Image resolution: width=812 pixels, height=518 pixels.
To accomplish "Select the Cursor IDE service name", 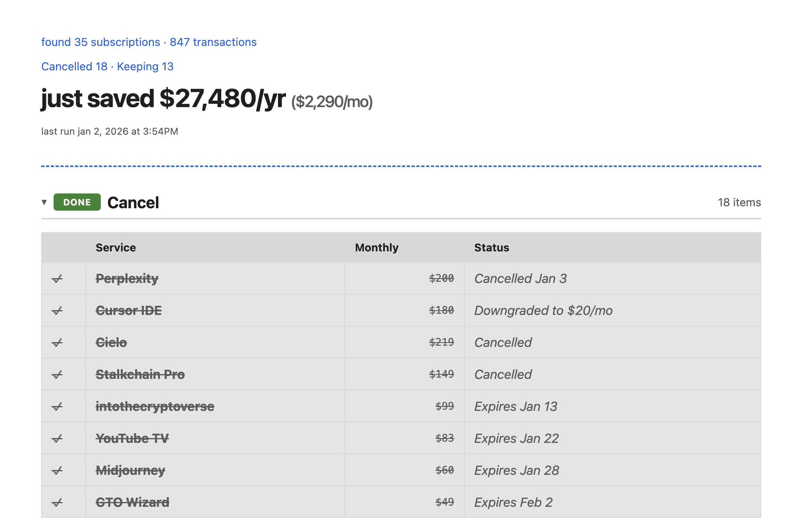I will (x=129, y=311).
